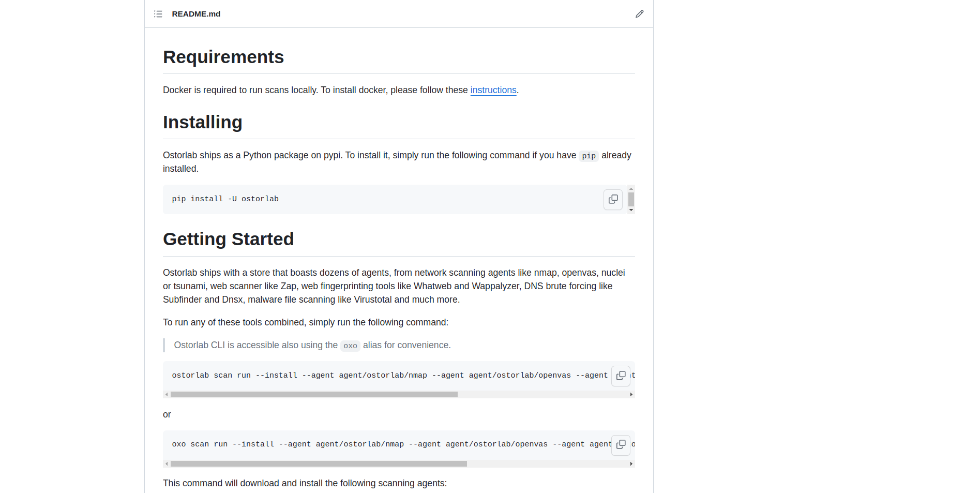
Task: Click the README.md file title
Action: tap(196, 14)
